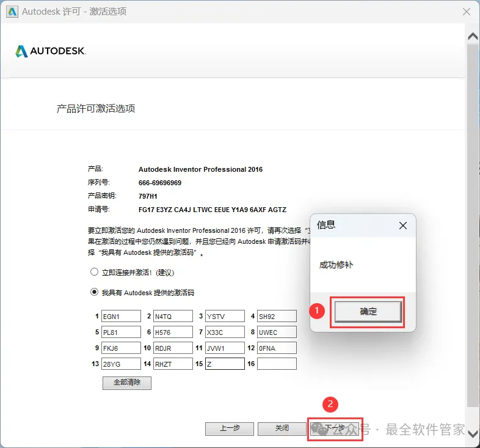Click the serial number 666-69696969
Screen dimensions: 480x448
[160, 183]
